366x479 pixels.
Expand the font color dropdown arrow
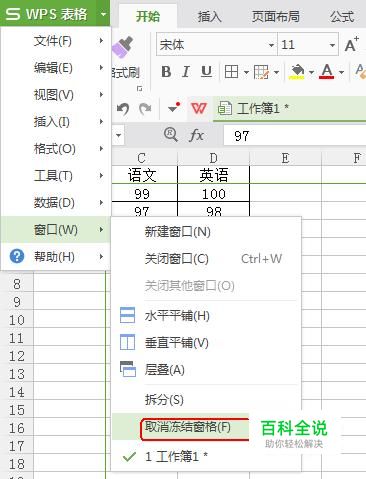tap(341, 72)
